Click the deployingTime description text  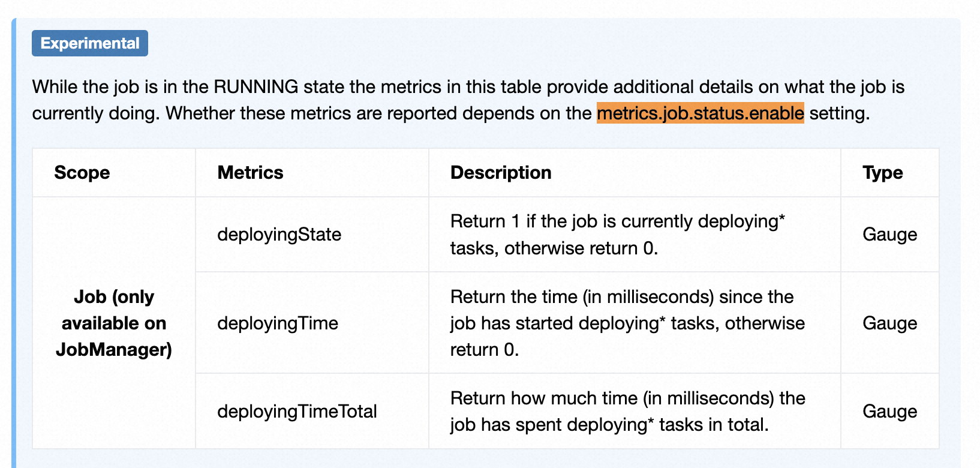pos(627,323)
